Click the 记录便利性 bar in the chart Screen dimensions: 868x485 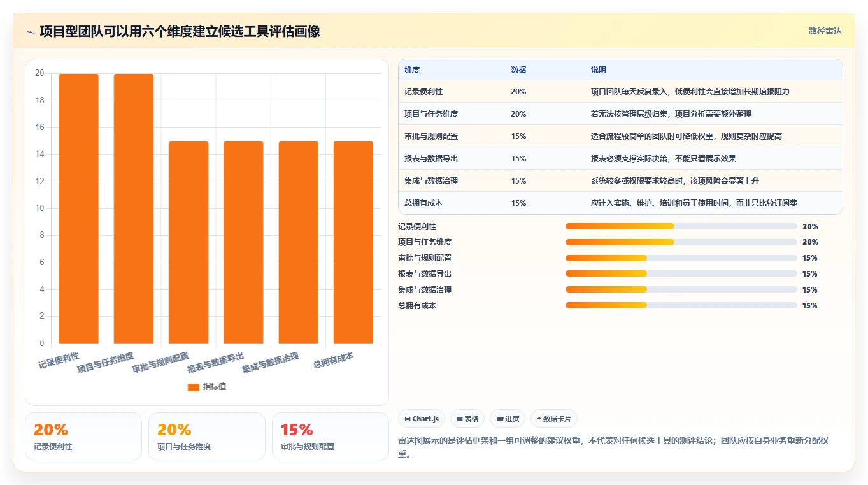tap(79, 208)
